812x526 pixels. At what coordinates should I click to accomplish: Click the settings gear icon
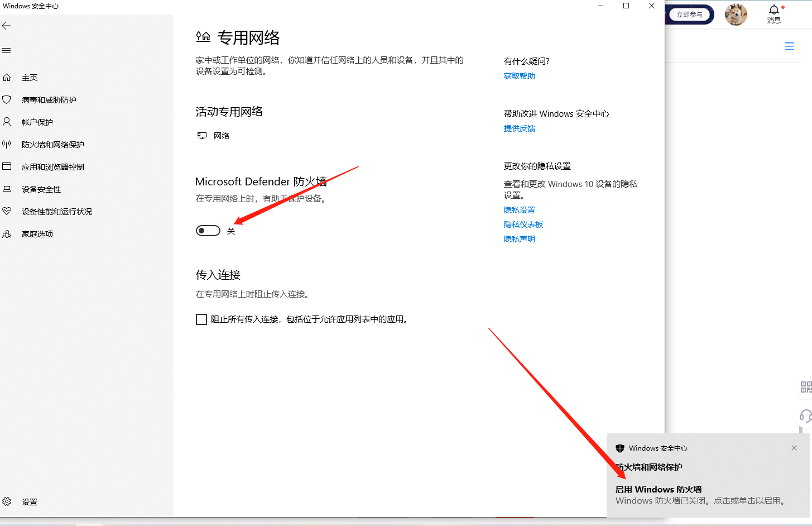[x=7, y=501]
